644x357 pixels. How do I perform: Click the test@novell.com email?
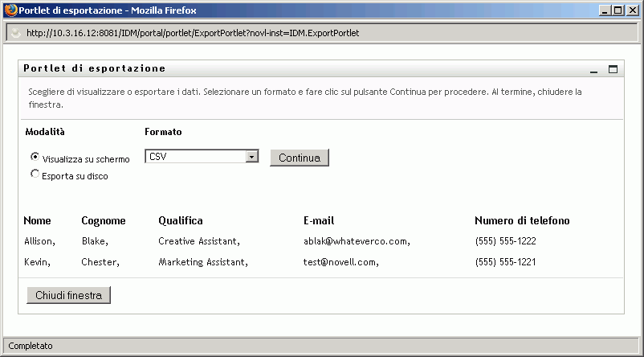pyautogui.click(x=341, y=262)
